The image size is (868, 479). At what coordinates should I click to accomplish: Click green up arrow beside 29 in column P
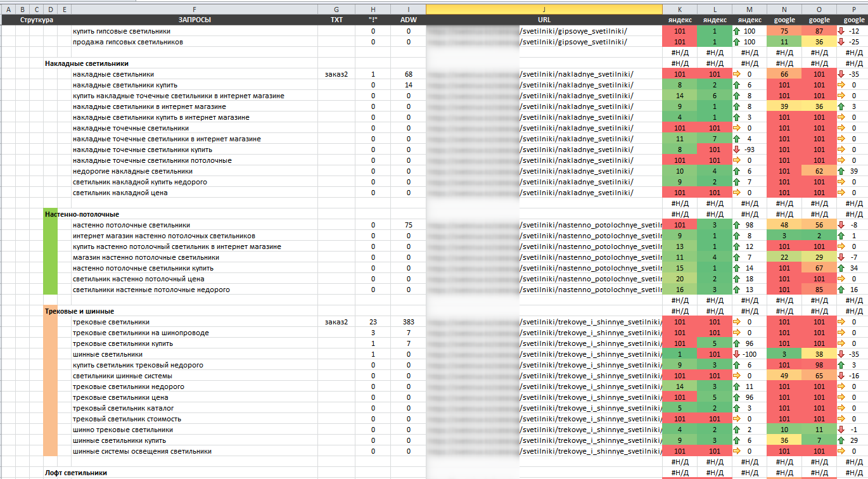(840, 440)
